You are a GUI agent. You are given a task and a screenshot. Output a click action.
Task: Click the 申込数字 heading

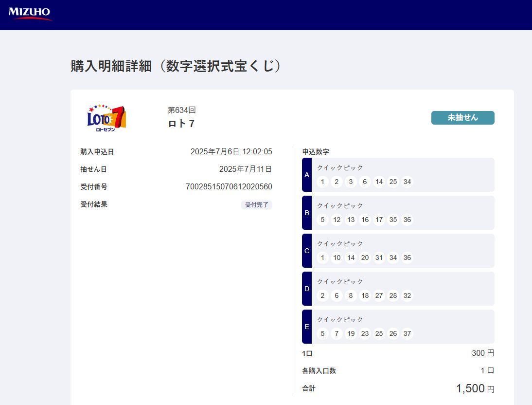click(316, 151)
